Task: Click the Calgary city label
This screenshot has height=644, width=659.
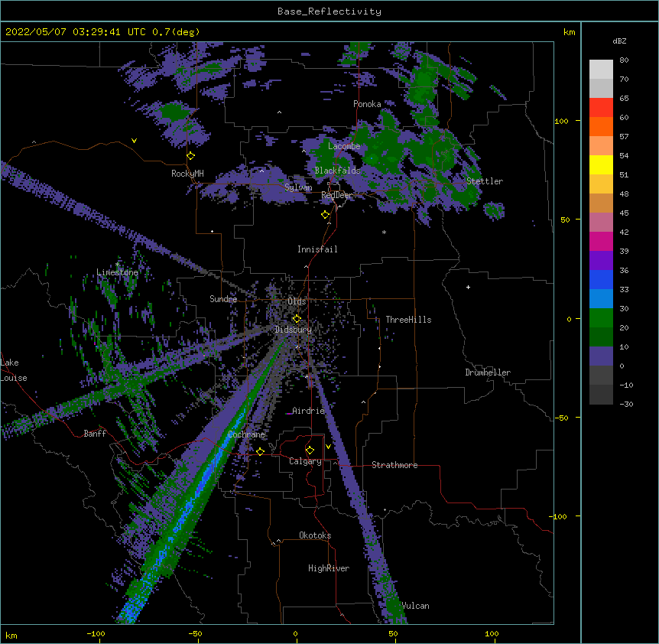Action: pyautogui.click(x=305, y=461)
